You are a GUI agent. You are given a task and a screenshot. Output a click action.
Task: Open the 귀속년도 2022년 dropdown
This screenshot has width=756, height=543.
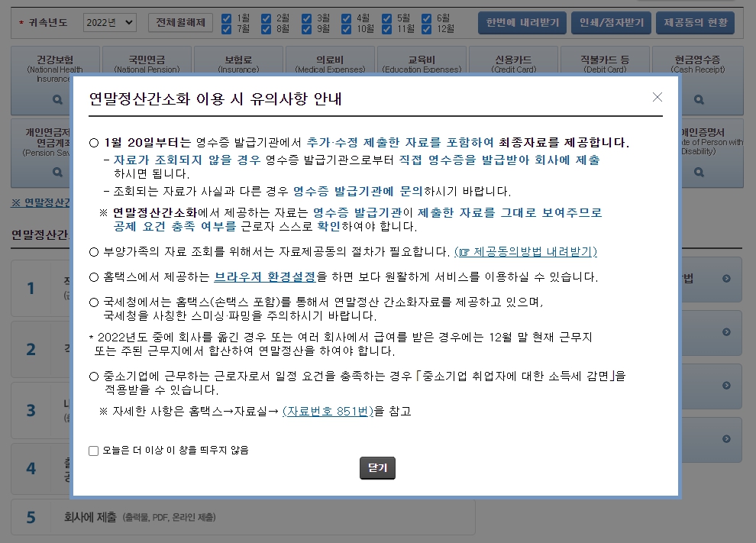109,23
